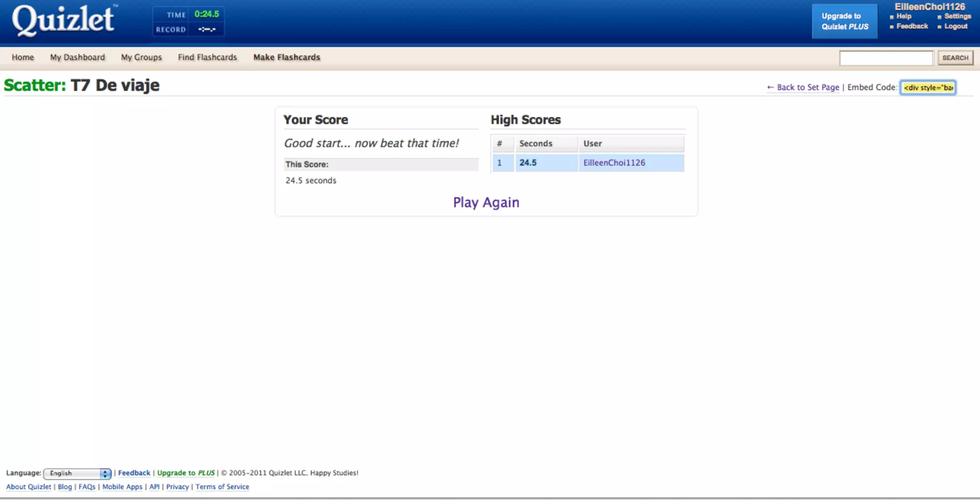The width and height of the screenshot is (980, 500).
Task: Click Mobile Apps footer link
Action: (122, 487)
